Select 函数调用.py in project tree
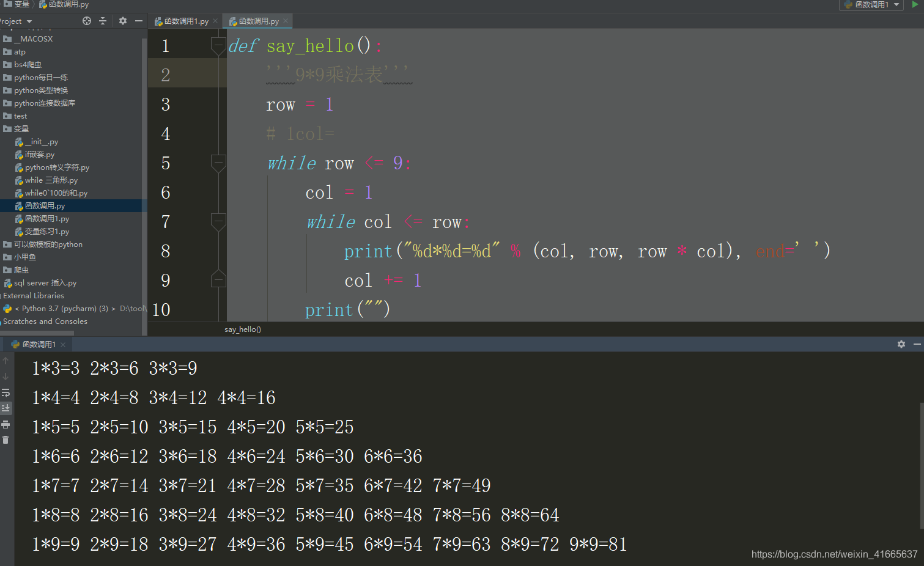Image resolution: width=924 pixels, height=566 pixels. [40, 206]
